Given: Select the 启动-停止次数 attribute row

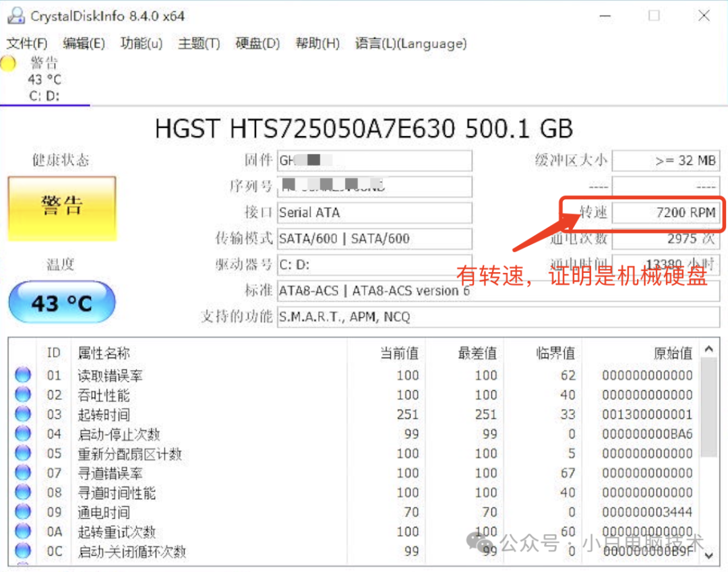Looking at the screenshot, I should [354, 434].
